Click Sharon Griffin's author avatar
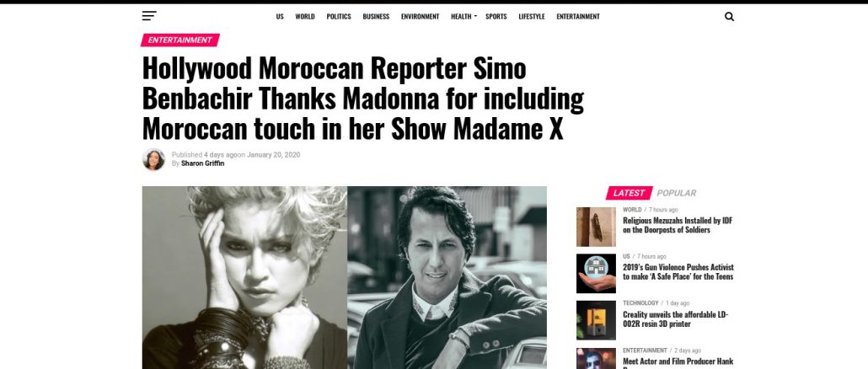The height and width of the screenshot is (369, 868). (153, 159)
